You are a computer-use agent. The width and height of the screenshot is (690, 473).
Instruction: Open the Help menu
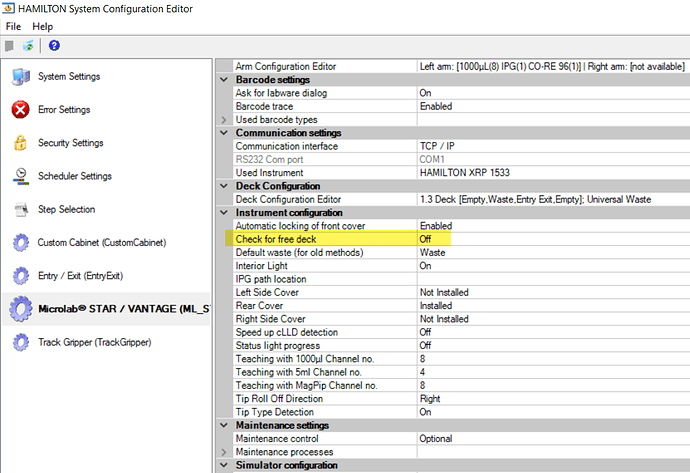coord(43,26)
